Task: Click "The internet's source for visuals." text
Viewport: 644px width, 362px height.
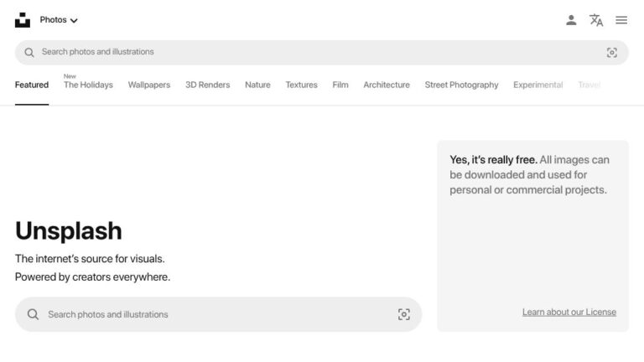Action: 90,259
